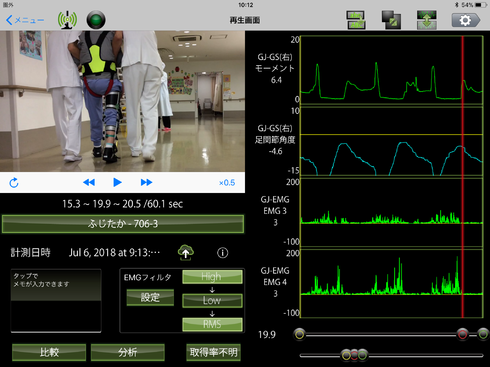Image resolution: width=490 pixels, height=367 pixels.
Task: Tap the 19.9 time value beside the slider
Action: [267, 335]
